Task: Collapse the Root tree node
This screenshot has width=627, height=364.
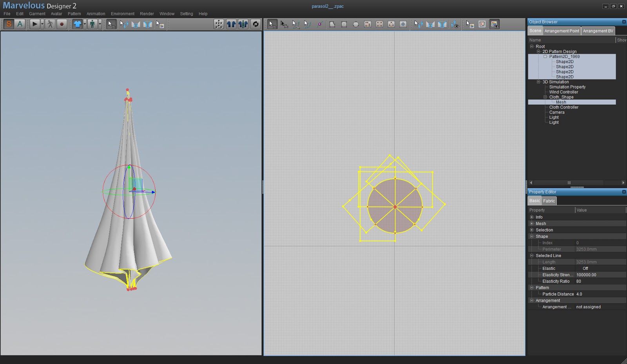Action: click(532, 46)
